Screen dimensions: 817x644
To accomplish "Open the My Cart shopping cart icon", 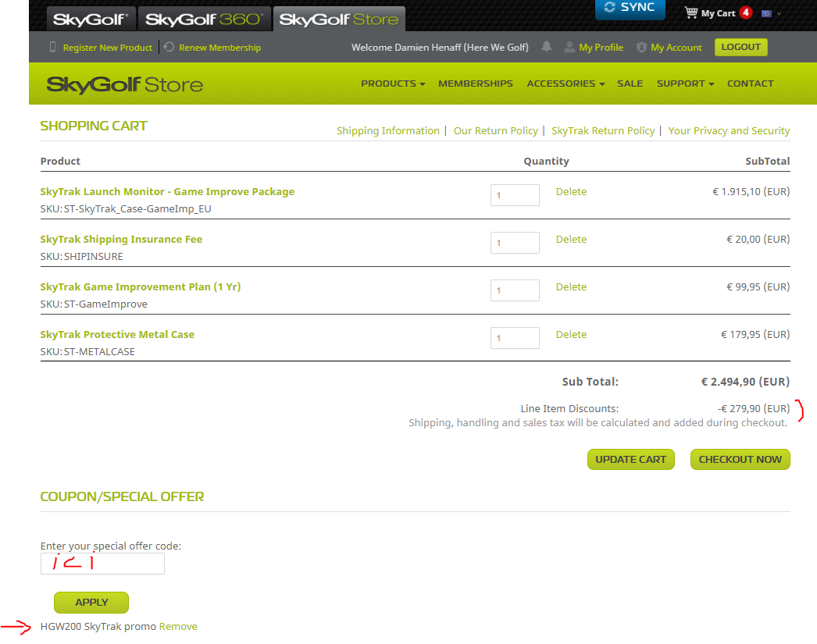I will pyautogui.click(x=691, y=12).
